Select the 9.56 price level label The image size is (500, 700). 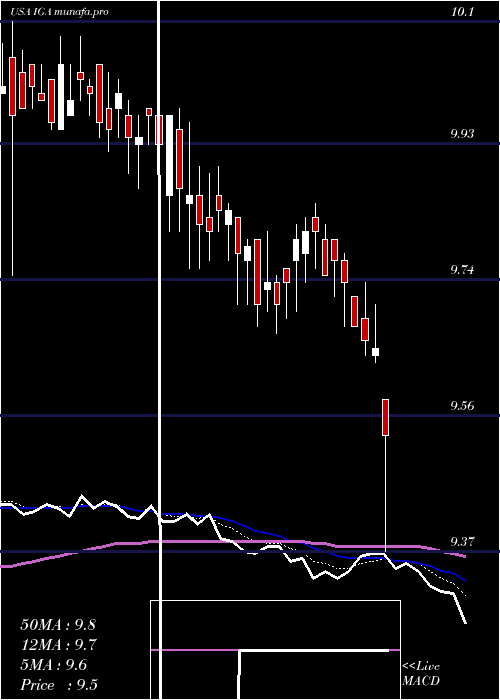coord(462,406)
